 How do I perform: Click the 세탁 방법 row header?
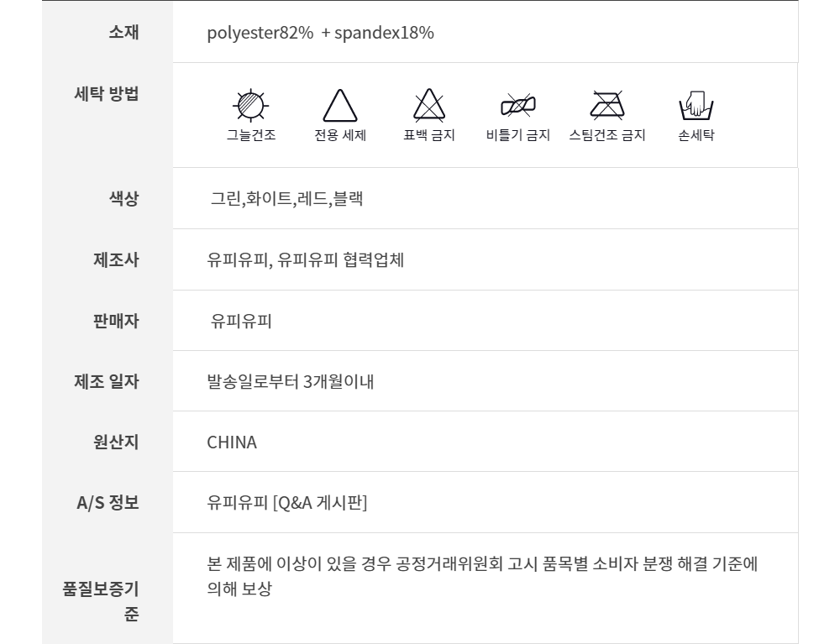pos(107,93)
